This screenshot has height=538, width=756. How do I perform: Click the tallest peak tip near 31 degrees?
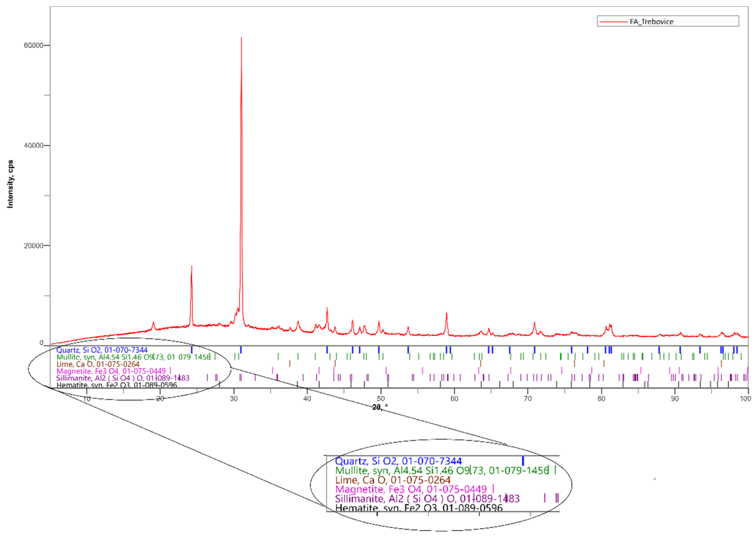[241, 38]
